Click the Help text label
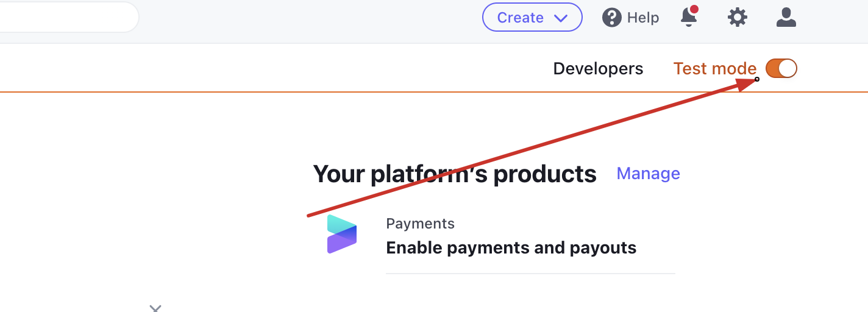 tap(643, 18)
